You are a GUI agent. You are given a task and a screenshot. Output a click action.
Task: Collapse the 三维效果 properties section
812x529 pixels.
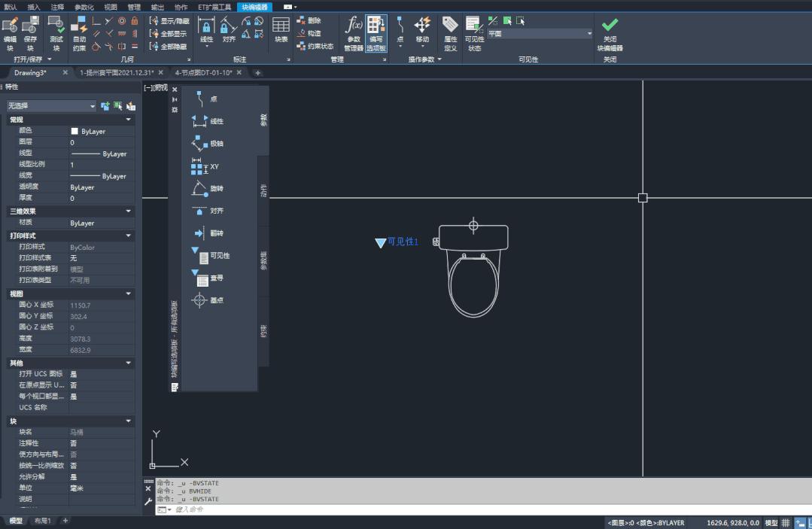click(129, 211)
